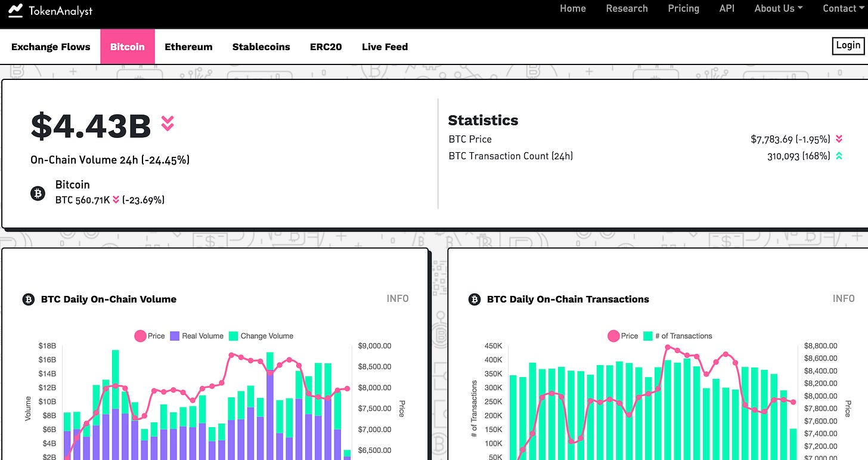Click the pink double-down arrow next to $4.43B
The image size is (868, 460).
[x=168, y=124]
